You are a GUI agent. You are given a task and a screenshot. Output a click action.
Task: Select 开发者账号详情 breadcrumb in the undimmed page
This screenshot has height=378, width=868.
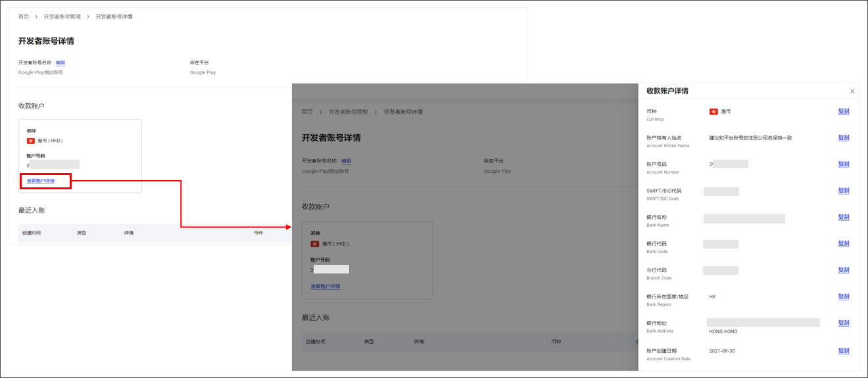tap(114, 16)
